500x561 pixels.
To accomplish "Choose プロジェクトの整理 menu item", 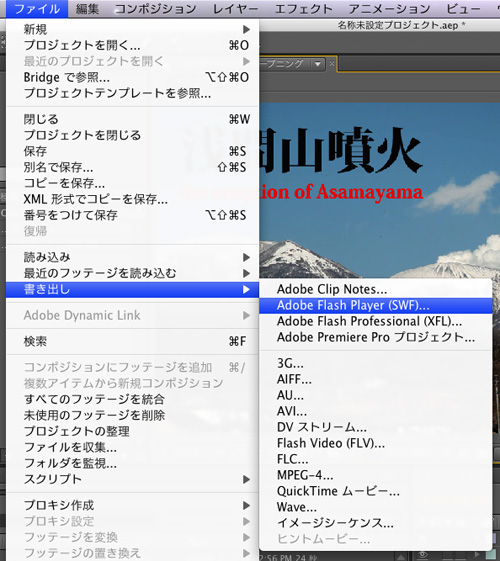I will pyautogui.click(x=132, y=431).
